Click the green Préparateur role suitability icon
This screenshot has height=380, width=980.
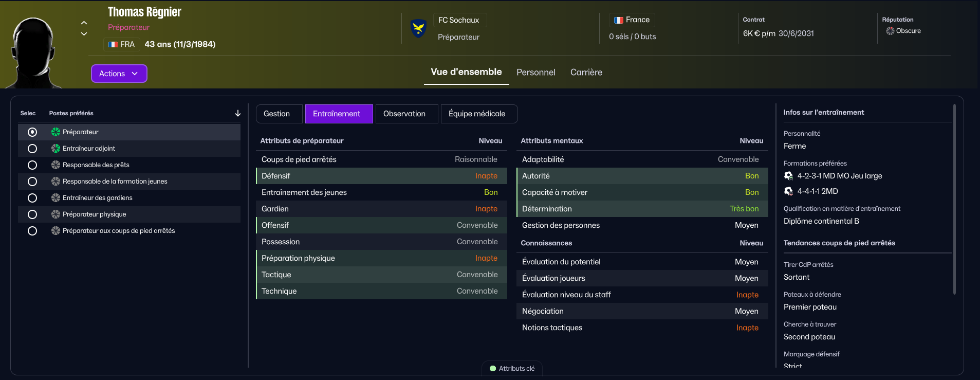(x=56, y=132)
